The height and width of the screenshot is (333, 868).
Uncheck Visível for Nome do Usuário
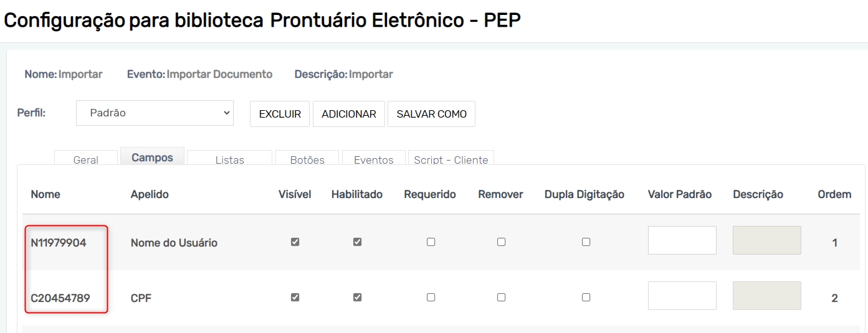[x=295, y=242]
